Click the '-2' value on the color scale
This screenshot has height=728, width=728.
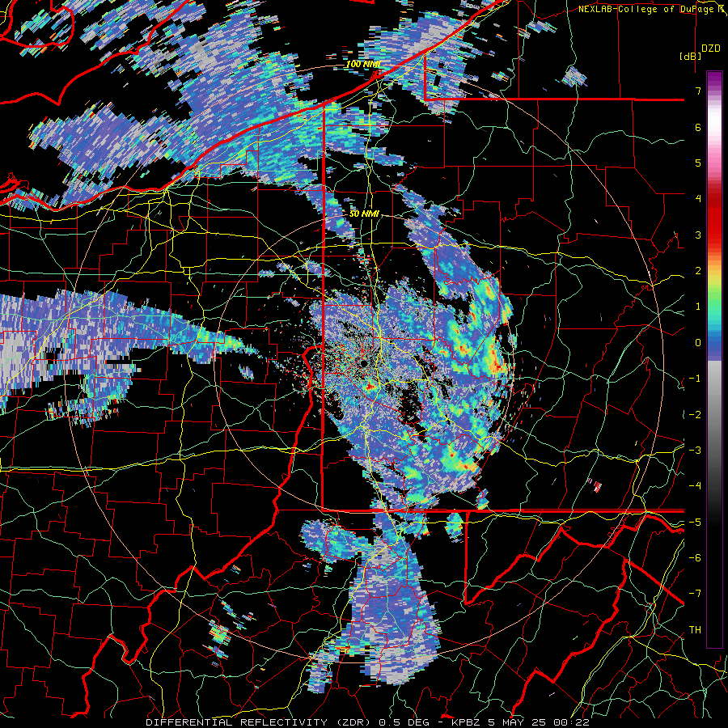[x=695, y=415]
